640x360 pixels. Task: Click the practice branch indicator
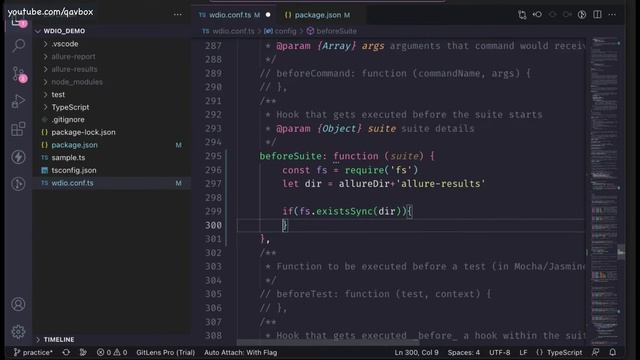33,352
